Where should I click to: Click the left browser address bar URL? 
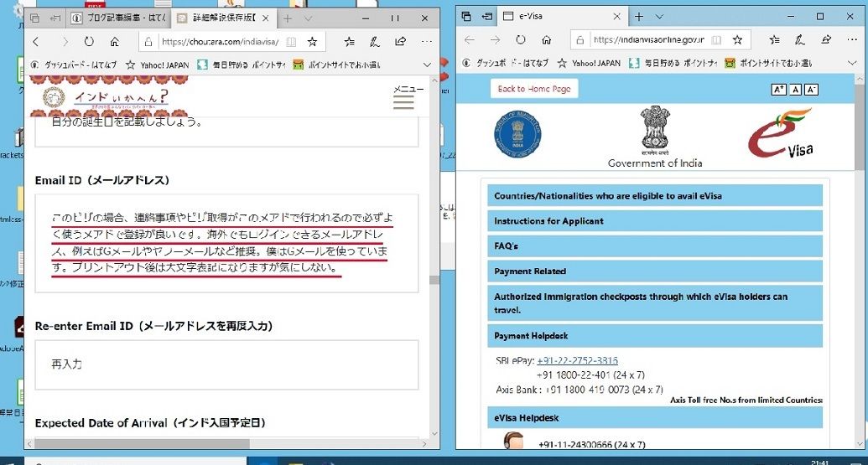coord(221,41)
